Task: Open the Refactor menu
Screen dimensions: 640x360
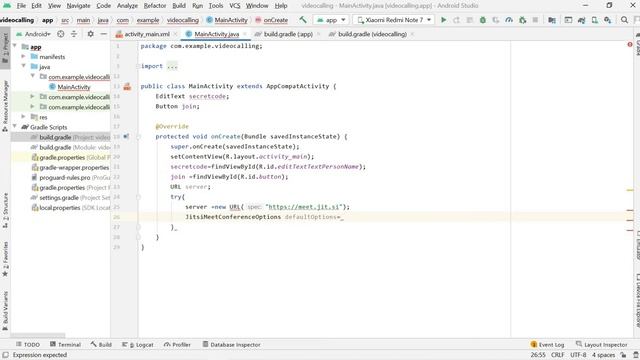Action: 155,6
